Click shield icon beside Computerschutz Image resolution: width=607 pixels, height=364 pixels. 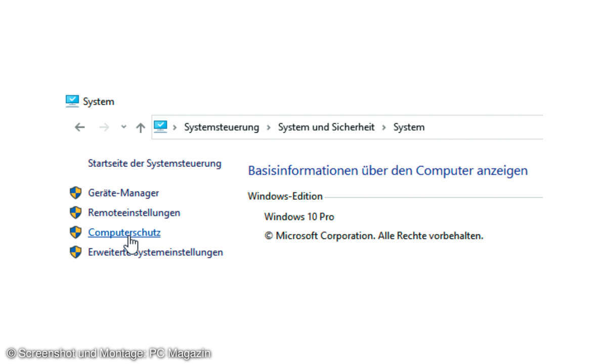click(x=75, y=232)
